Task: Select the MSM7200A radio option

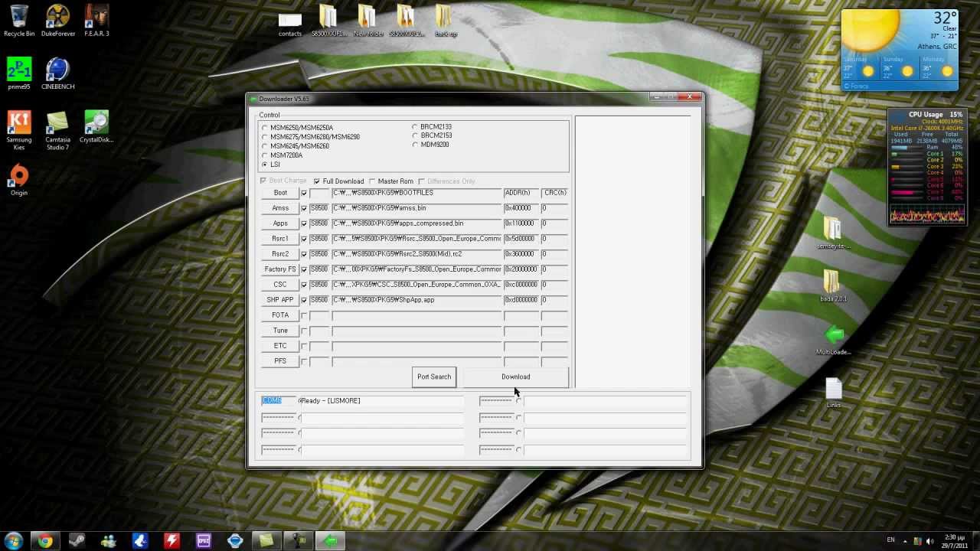Action: coord(265,155)
